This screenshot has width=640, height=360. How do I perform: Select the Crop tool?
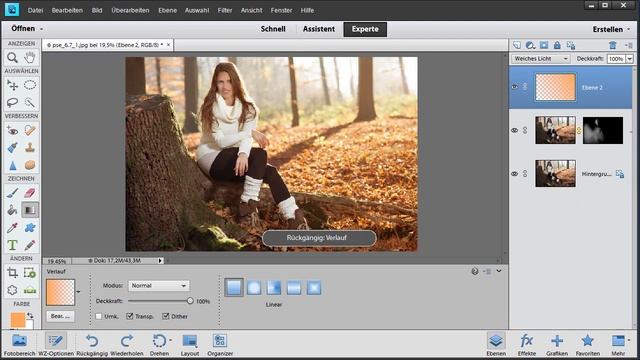click(12, 273)
